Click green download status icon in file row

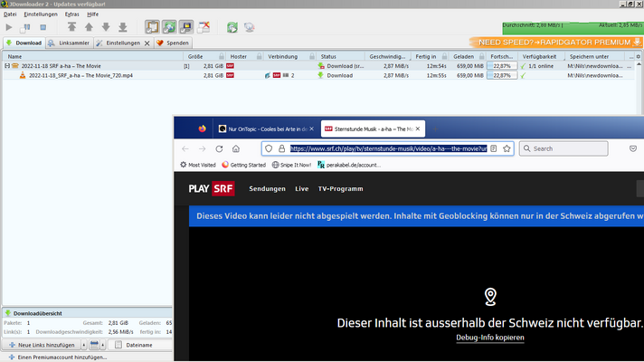click(x=321, y=75)
